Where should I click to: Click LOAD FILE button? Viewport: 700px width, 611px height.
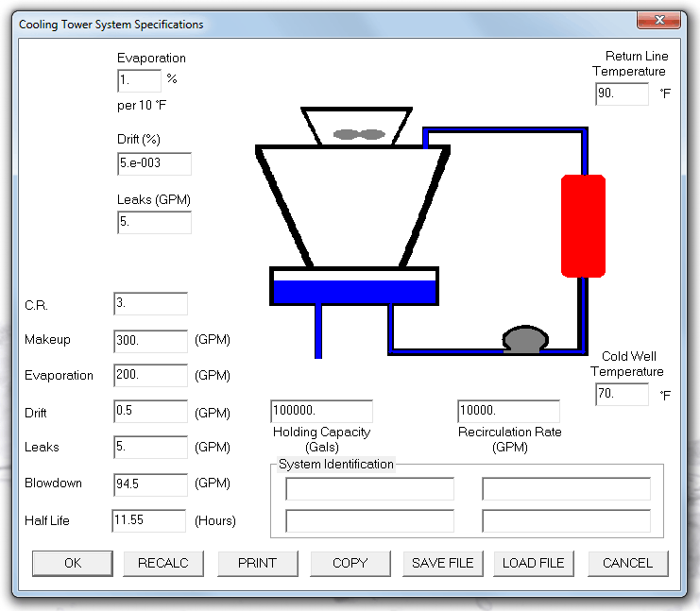tap(534, 563)
